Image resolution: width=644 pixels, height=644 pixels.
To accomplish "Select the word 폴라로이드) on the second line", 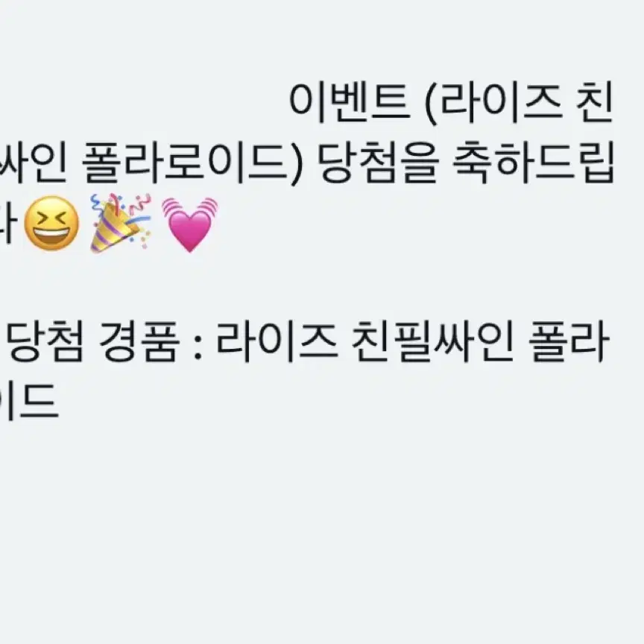I will click(192, 163).
